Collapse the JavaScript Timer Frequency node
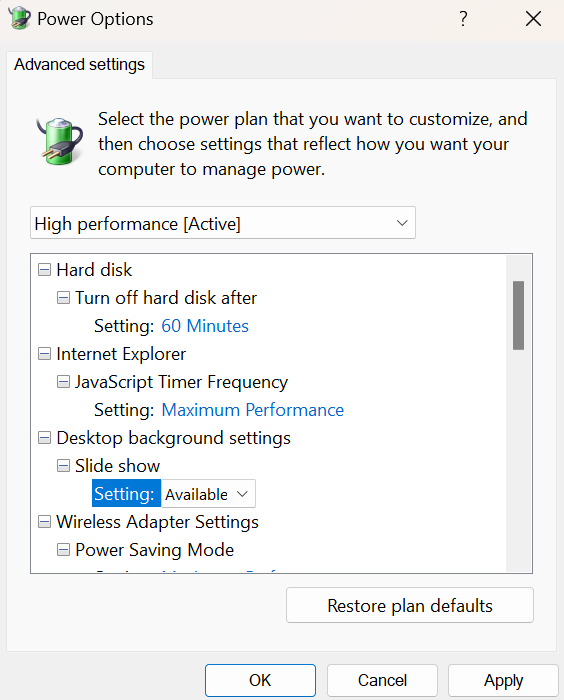This screenshot has width=564, height=700. click(x=63, y=382)
